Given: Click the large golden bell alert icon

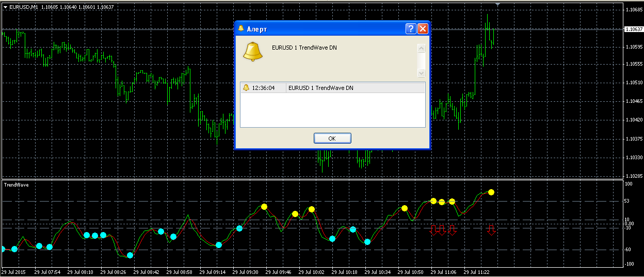Looking at the screenshot, I should [x=253, y=52].
